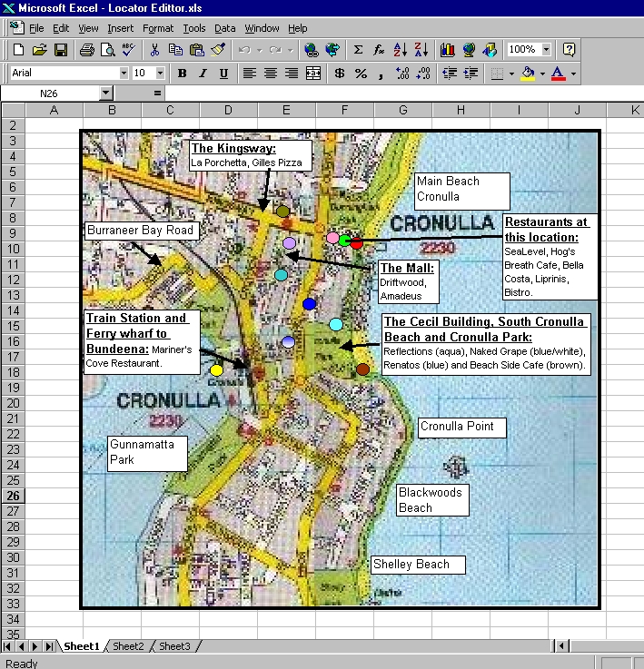Open the Format menu
644x669 pixels.
point(158,28)
